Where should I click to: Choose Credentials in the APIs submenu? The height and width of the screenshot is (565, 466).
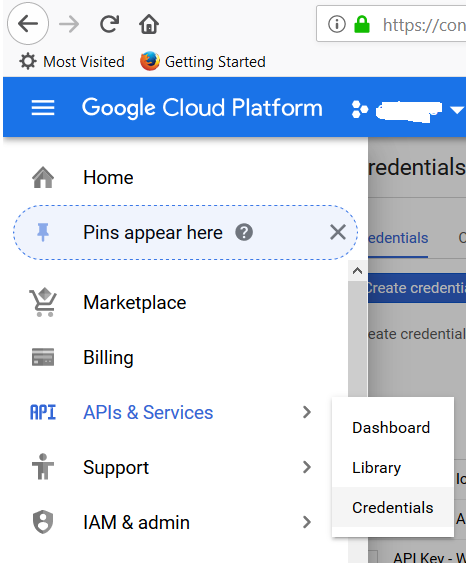[392, 507]
